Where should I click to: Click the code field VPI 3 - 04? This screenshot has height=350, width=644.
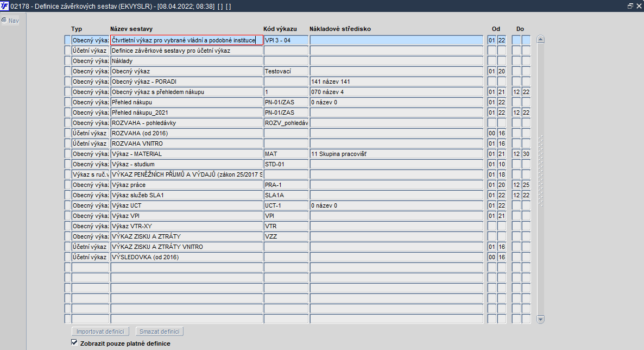click(286, 40)
